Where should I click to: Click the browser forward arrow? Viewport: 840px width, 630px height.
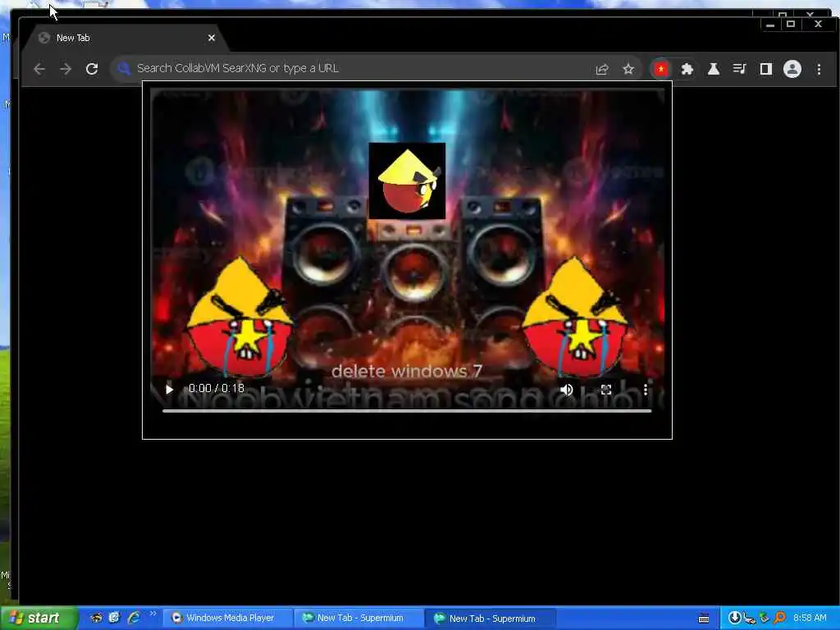pos(66,69)
